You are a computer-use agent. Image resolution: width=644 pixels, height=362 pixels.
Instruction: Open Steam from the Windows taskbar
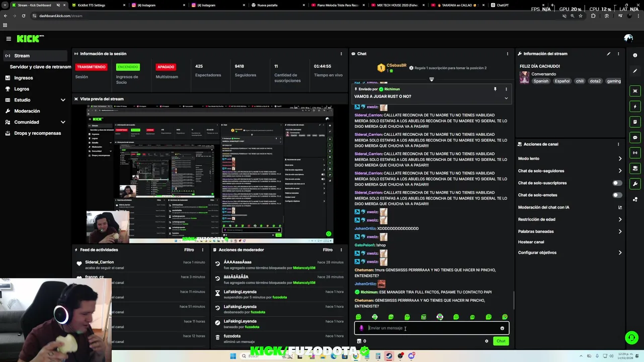[389, 356]
